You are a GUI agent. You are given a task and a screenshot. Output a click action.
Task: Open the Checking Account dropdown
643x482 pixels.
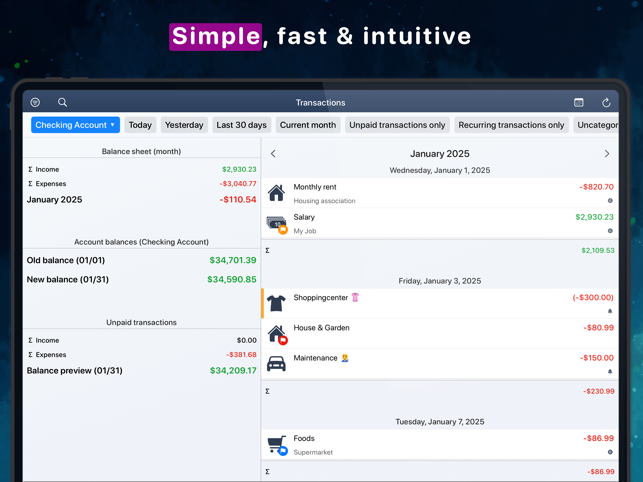[x=75, y=125]
